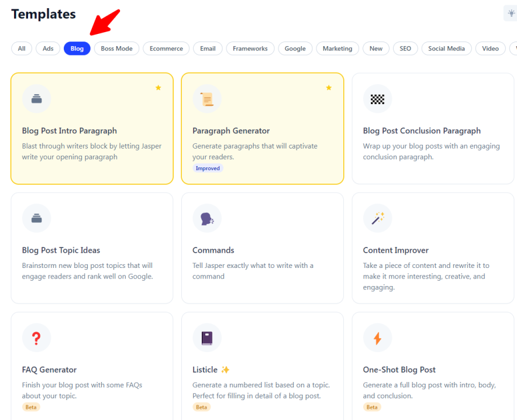Click the Commands talking head icon

coord(206,218)
